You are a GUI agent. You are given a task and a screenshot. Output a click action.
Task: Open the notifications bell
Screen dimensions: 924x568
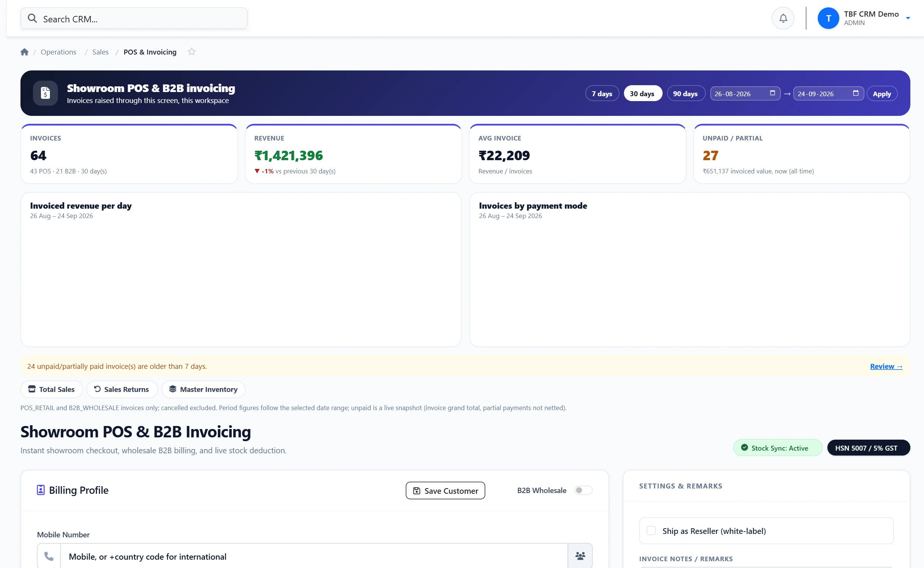(x=783, y=18)
